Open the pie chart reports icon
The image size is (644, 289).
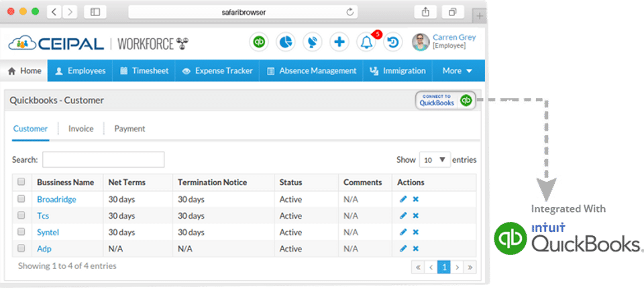pos(286,42)
